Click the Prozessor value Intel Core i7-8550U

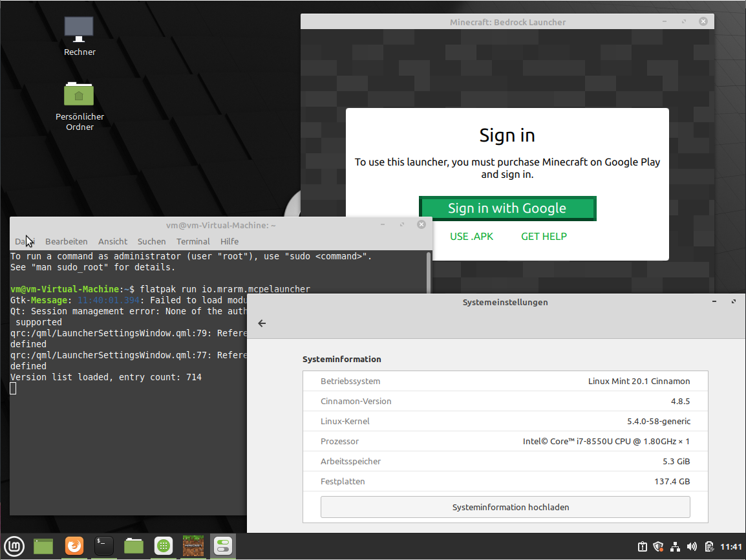pos(606,441)
